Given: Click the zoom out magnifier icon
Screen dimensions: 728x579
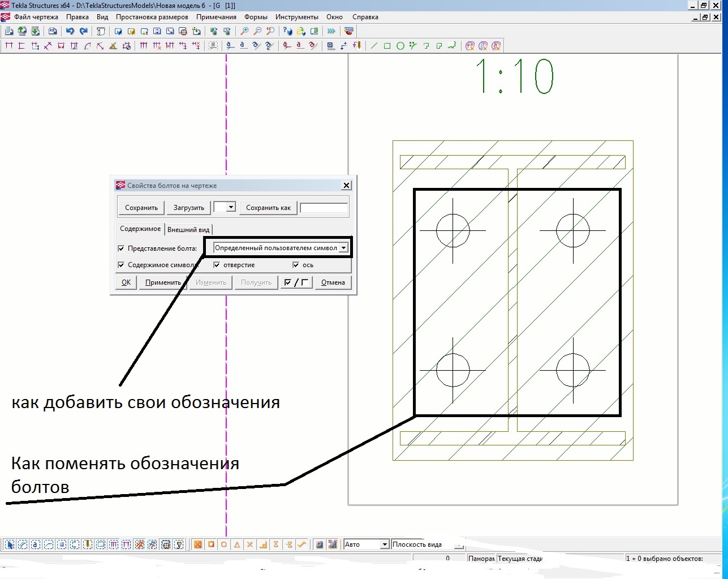Looking at the screenshot, I should (x=257, y=31).
